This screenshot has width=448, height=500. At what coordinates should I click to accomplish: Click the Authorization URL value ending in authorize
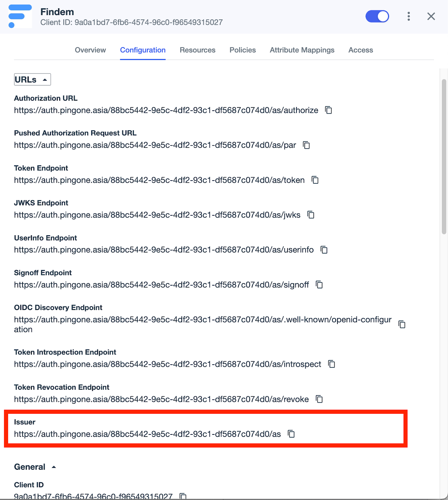(x=166, y=110)
